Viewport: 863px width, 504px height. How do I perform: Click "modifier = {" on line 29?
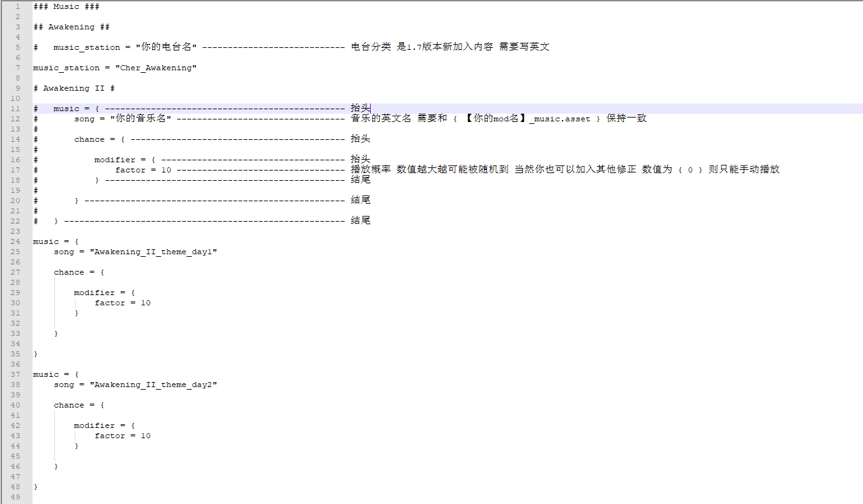[104, 293]
